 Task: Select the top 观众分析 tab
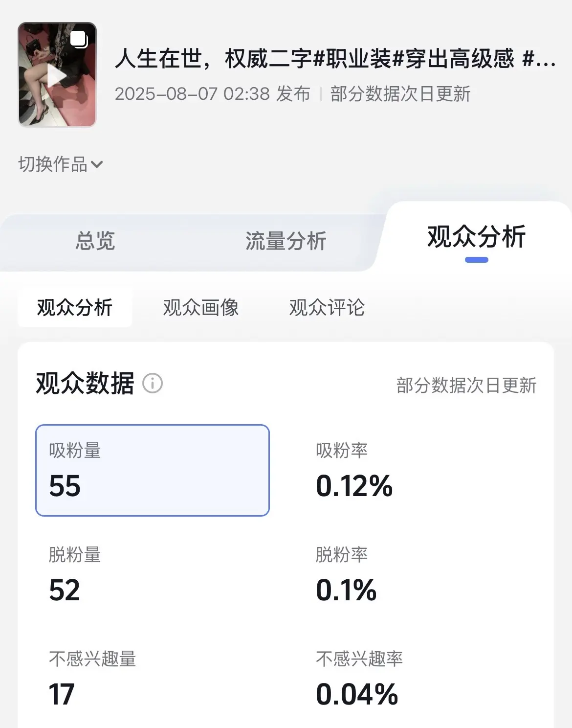click(476, 237)
